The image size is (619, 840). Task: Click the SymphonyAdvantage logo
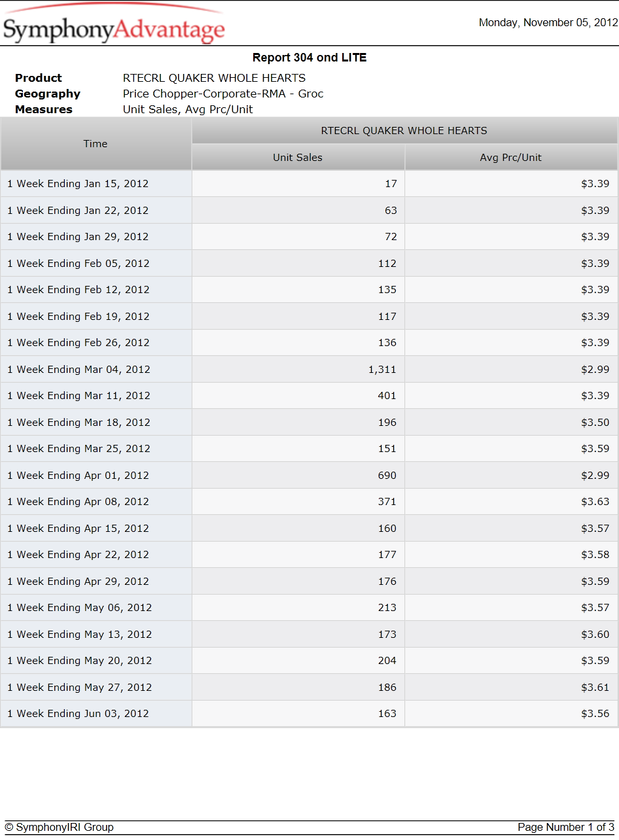114,25
